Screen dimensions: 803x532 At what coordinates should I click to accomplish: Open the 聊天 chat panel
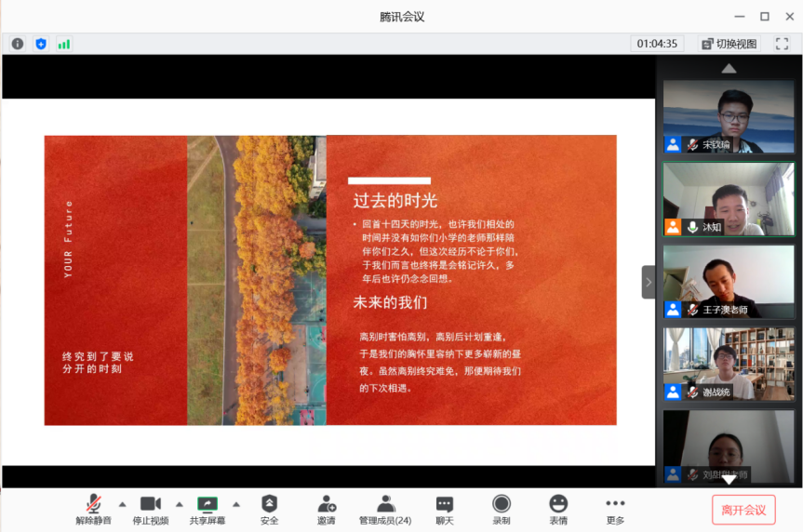point(445,509)
